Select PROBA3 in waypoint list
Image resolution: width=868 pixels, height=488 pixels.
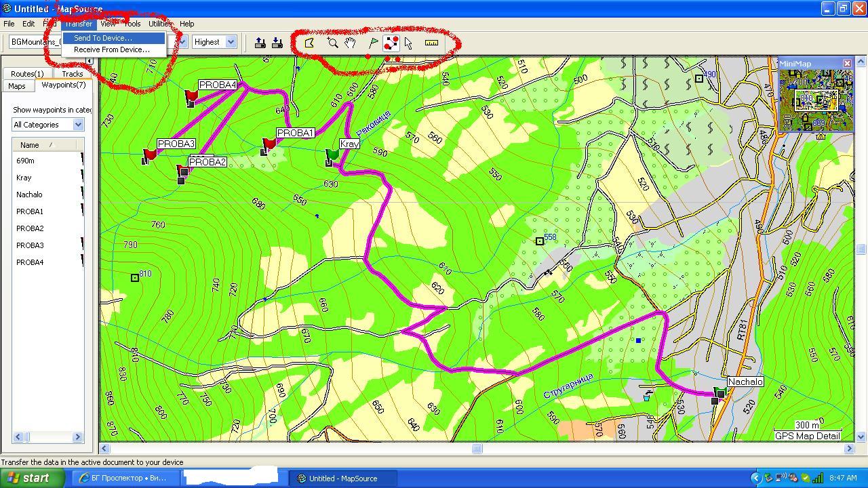point(31,245)
